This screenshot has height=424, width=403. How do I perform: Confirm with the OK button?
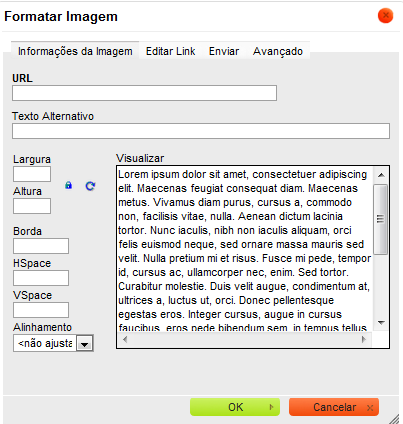point(235,407)
